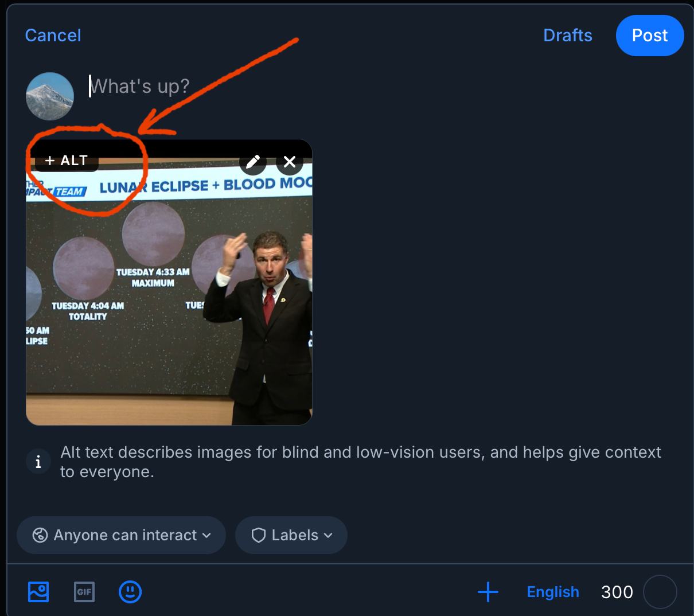Open the Drafts list

click(567, 36)
